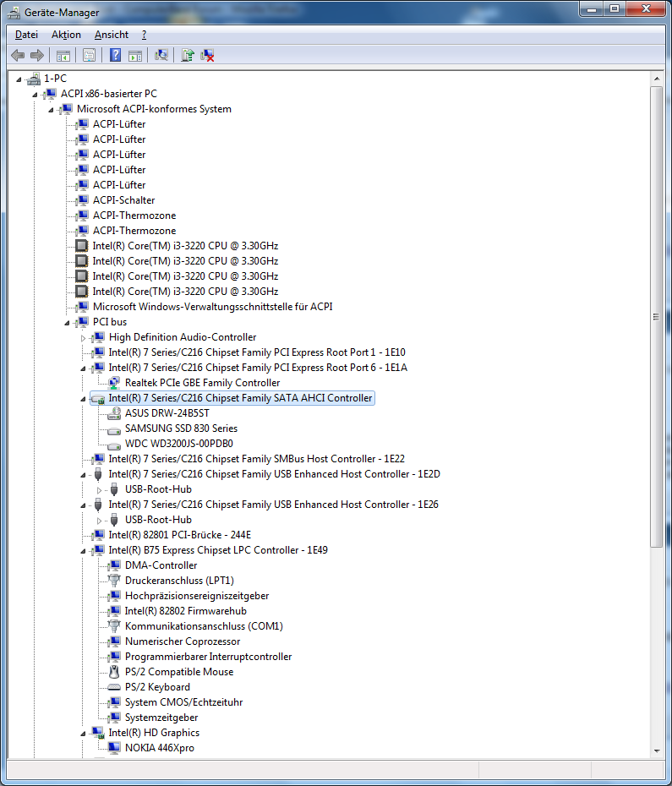Click the update driver software icon
Screen dimensions: 672x786
click(x=188, y=55)
